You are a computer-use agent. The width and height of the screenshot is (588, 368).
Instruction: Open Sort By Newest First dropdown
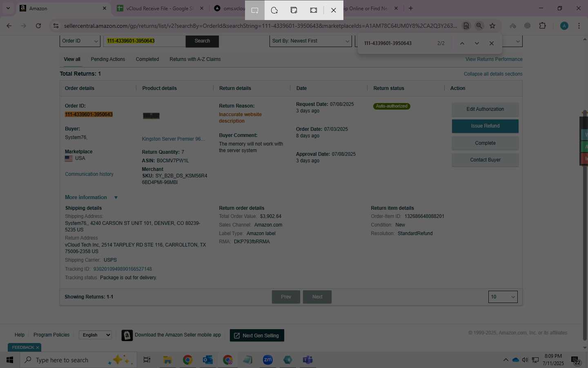(x=310, y=41)
